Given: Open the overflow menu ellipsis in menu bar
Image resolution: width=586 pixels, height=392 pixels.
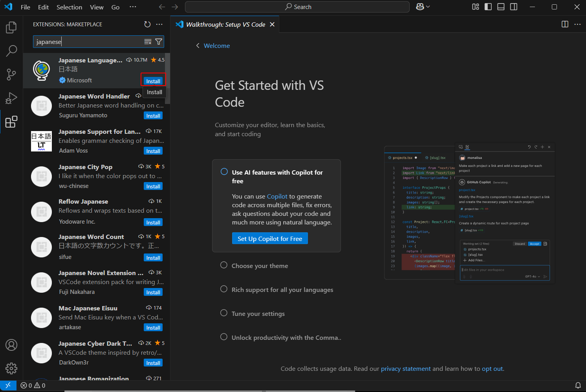Looking at the screenshot, I should click(x=133, y=7).
